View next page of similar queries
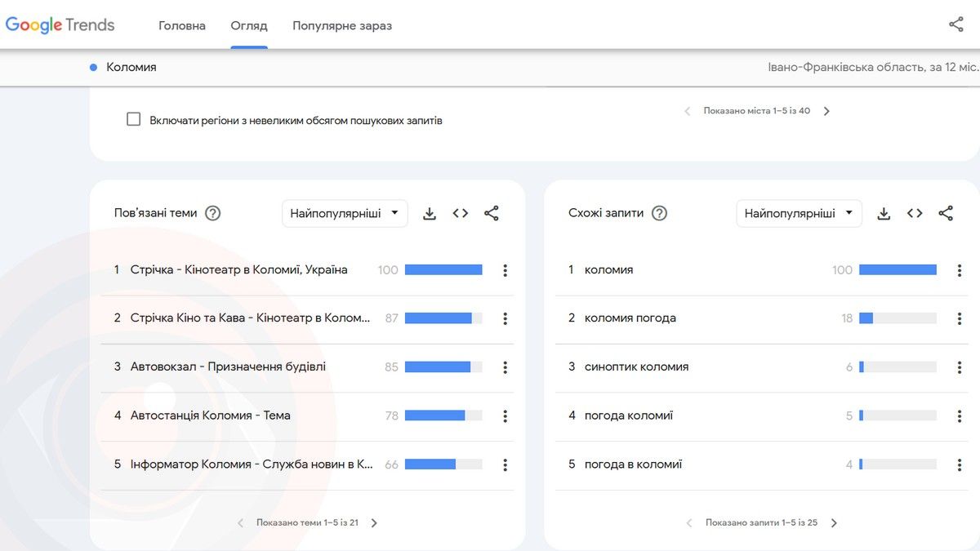980x551 pixels. pyautogui.click(x=834, y=522)
